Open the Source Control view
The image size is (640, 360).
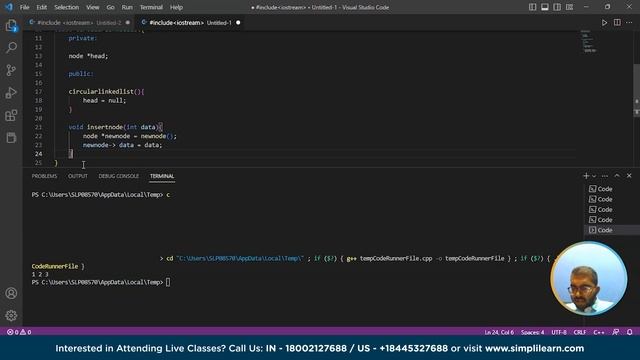coord(11,70)
